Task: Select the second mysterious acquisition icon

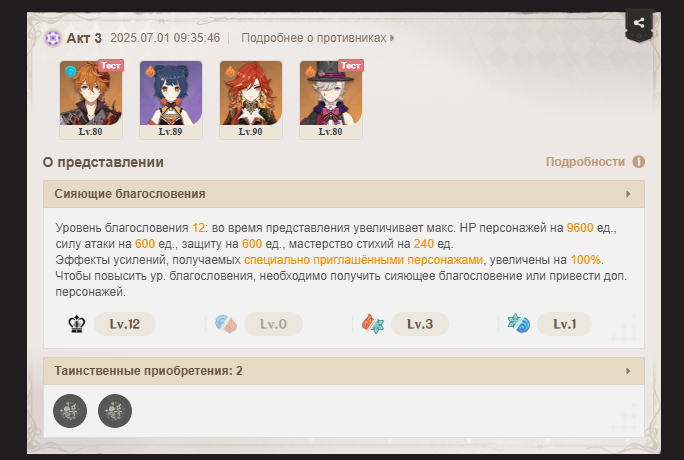Action: pyautogui.click(x=115, y=411)
